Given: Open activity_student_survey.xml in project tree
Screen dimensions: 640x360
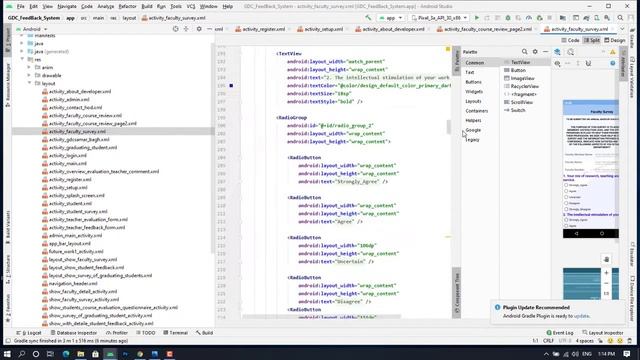Looking at the screenshot, I should [74, 211].
